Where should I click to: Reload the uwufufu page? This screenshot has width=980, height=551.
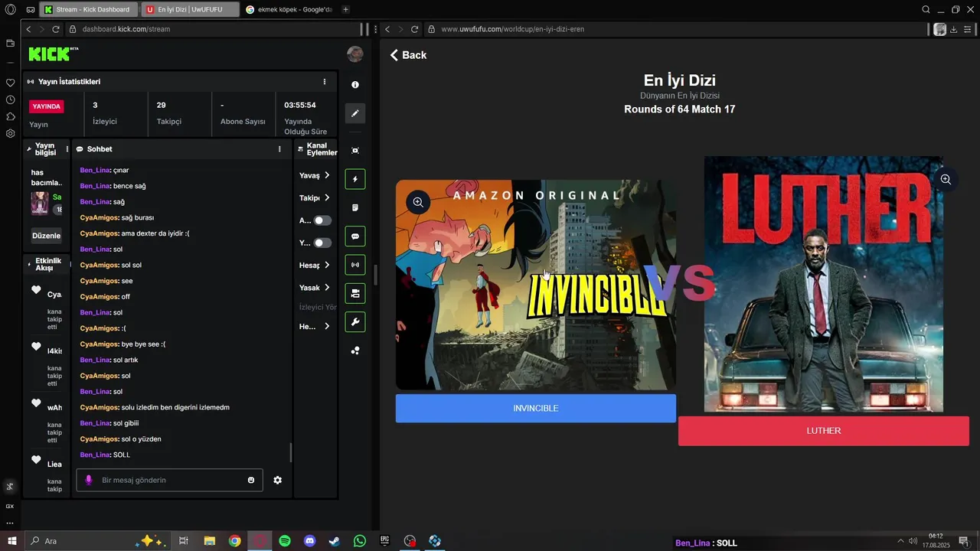(x=415, y=29)
